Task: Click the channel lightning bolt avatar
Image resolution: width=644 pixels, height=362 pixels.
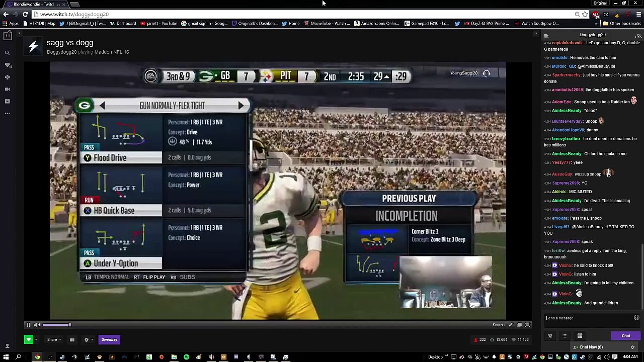Action: click(33, 47)
